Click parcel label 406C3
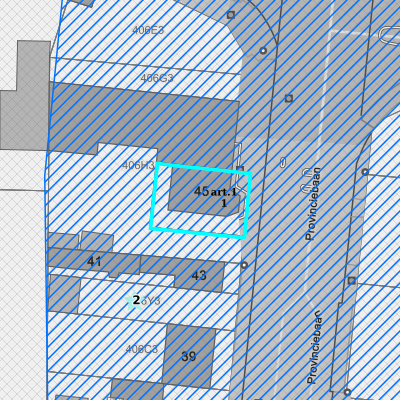This screenshot has width=400, height=400. (x=141, y=349)
